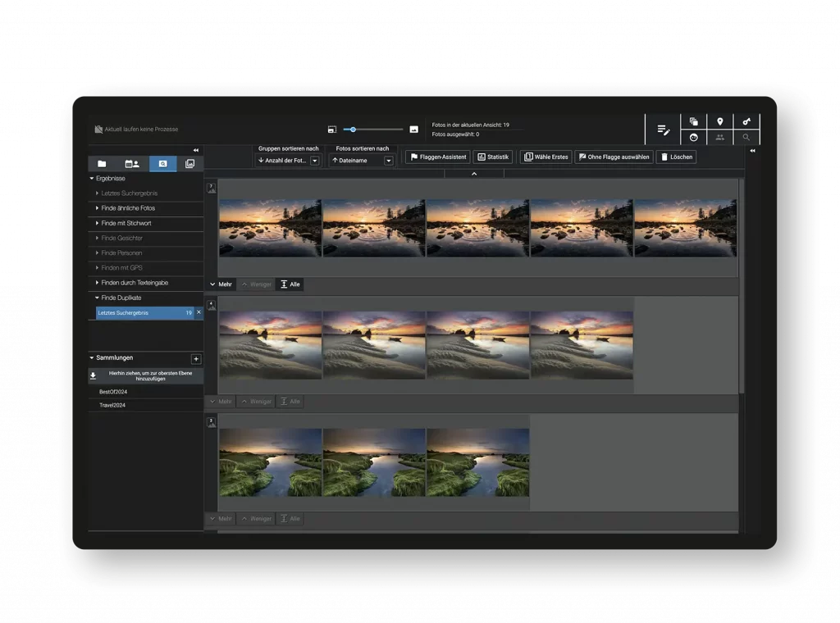Remove the Letztes Suchergebnis result with X

tap(199, 312)
